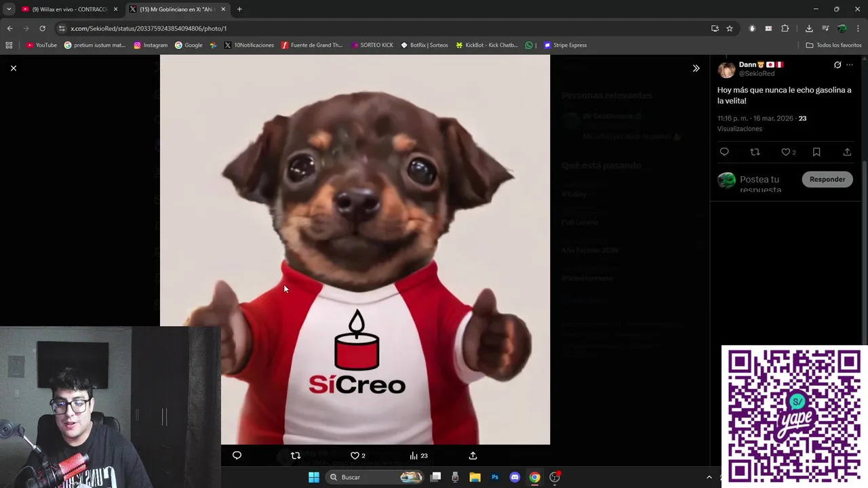The image size is (868, 488).
Task: Open the YouTube bookmark
Action: 41,45
